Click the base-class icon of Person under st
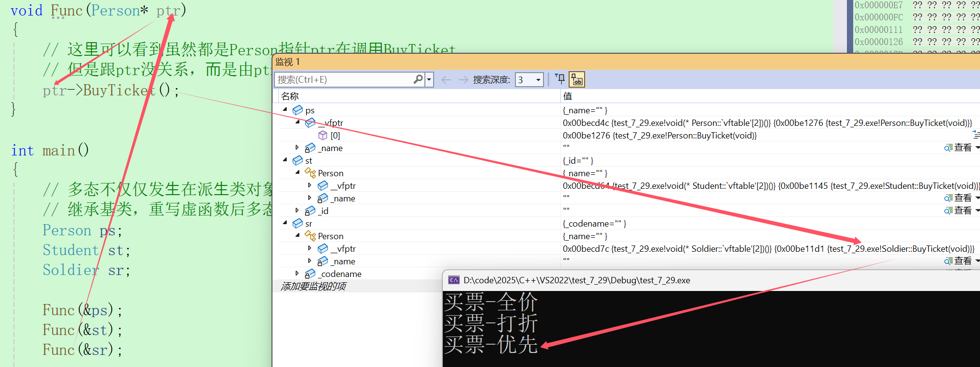The height and width of the screenshot is (367, 980). tap(310, 173)
